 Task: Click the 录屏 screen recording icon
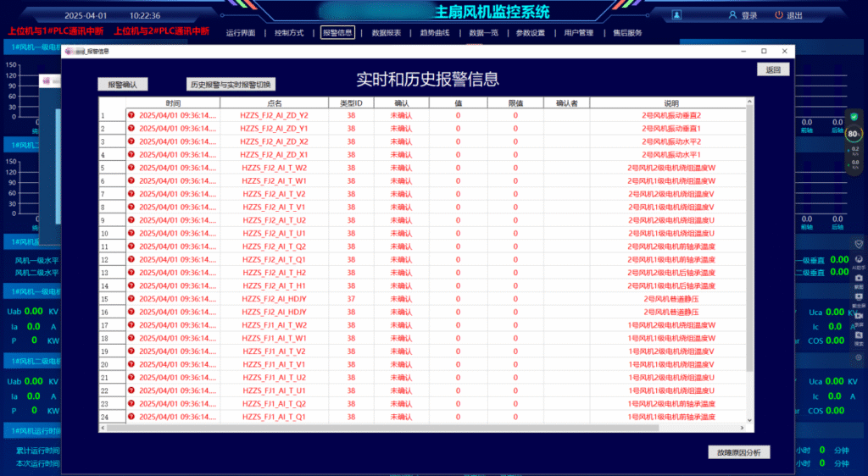click(x=859, y=316)
